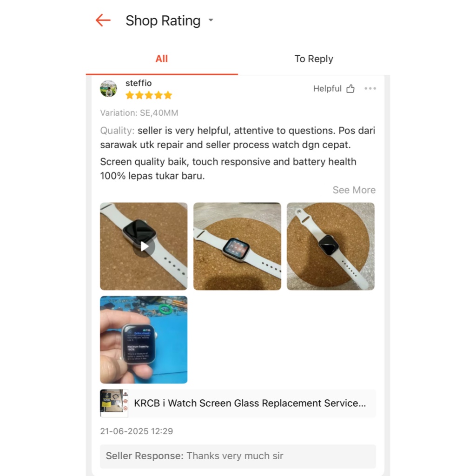Open steffio's profile avatar
The width and height of the screenshot is (476, 476).
pyautogui.click(x=108, y=89)
